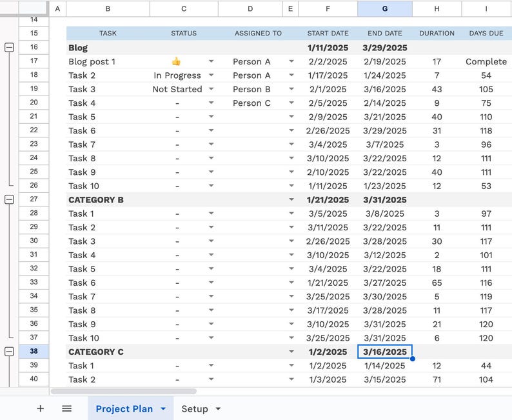Open assignee dropdown on CATEGORY C row
The image size is (512, 420).
[291, 352]
